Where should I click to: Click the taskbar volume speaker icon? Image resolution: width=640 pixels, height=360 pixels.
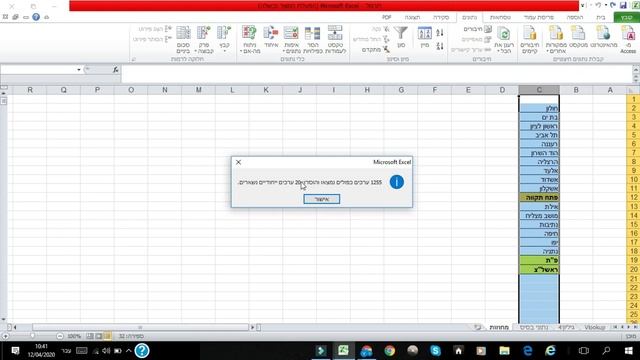[106, 351]
